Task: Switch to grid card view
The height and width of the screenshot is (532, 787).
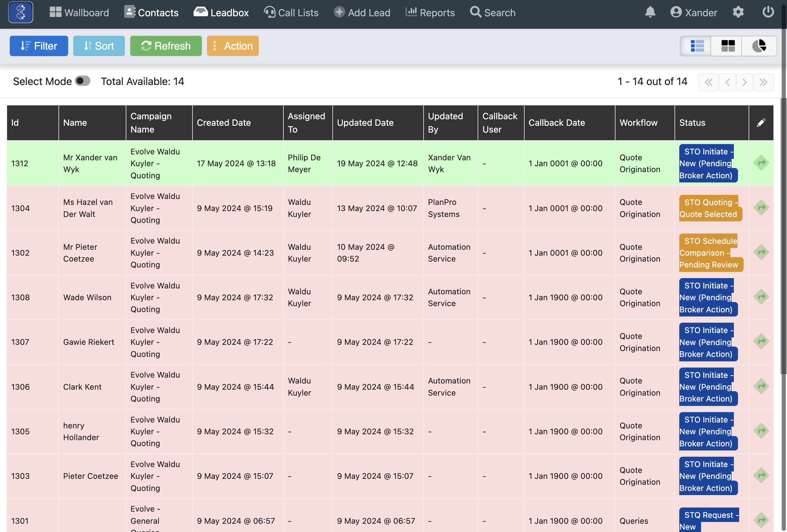Action: tap(727, 46)
